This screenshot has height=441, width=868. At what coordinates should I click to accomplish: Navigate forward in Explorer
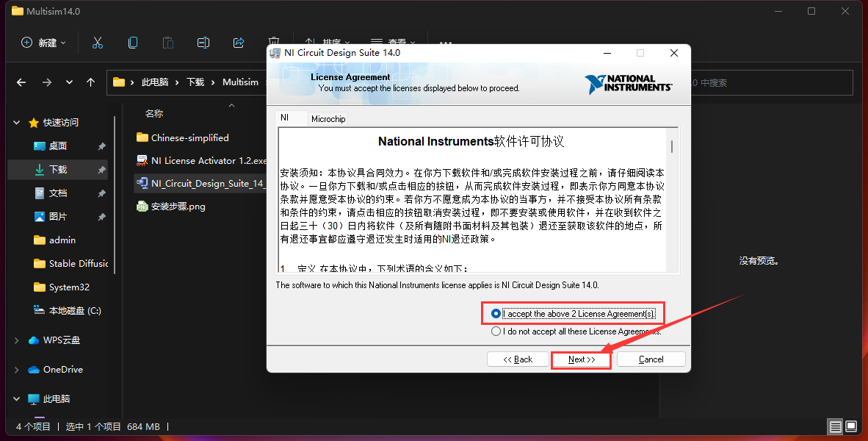pos(46,82)
